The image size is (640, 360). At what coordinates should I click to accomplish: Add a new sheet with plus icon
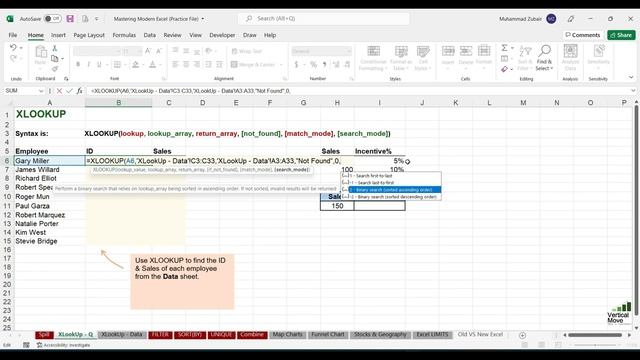point(522,335)
